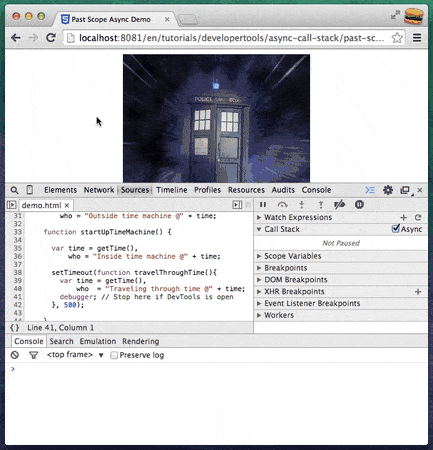Click line number 38 gutter

pos(17,272)
